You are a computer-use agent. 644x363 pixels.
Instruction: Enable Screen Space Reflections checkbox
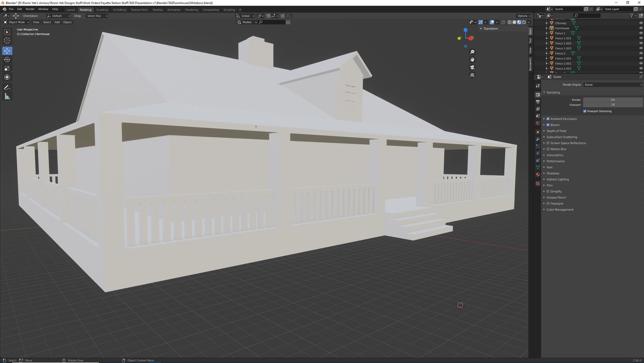tap(548, 143)
